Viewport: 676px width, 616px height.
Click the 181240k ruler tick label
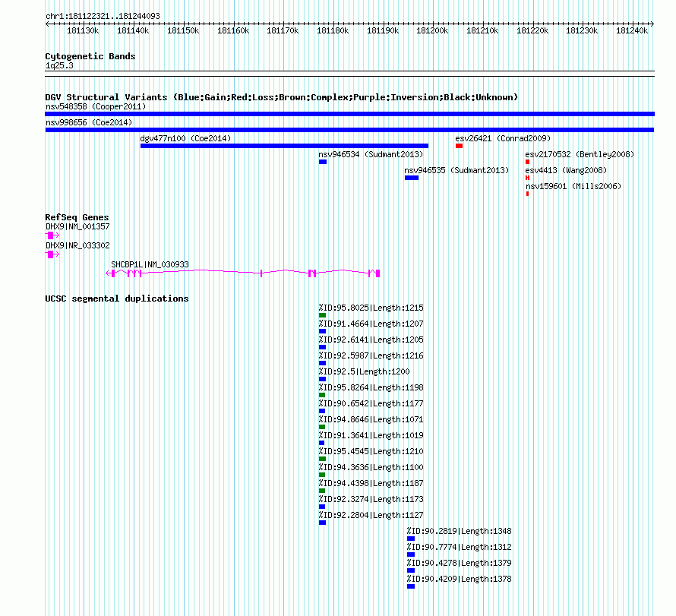pyautogui.click(x=632, y=30)
